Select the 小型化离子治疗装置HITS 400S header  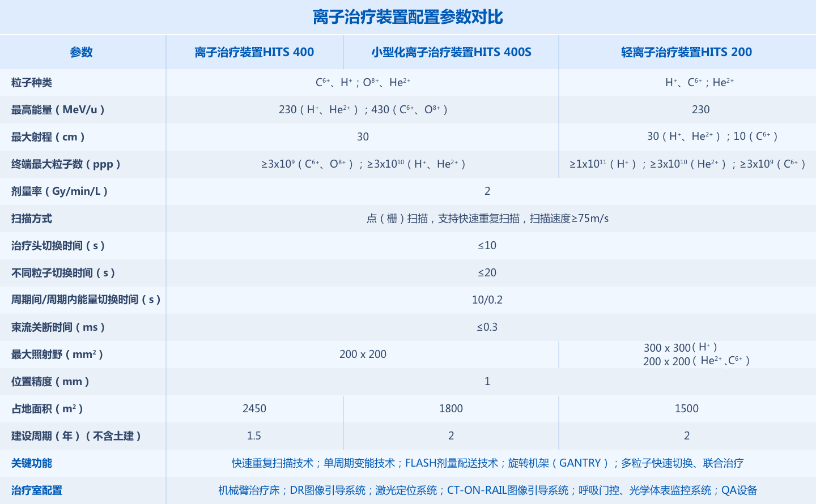[451, 52]
